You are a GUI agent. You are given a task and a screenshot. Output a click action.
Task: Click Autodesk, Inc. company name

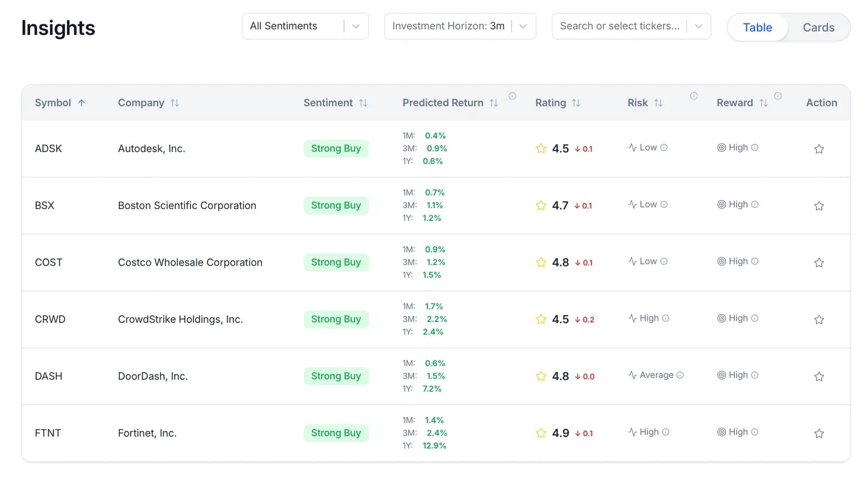(151, 148)
